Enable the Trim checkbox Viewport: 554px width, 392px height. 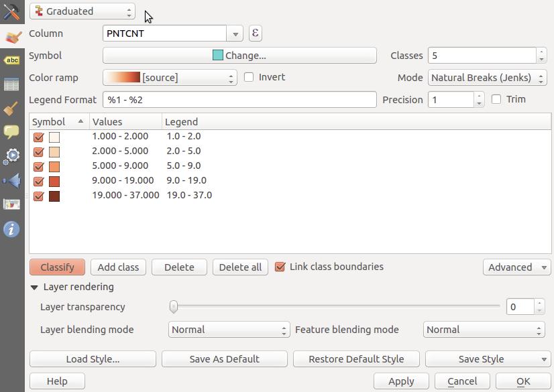click(x=496, y=99)
